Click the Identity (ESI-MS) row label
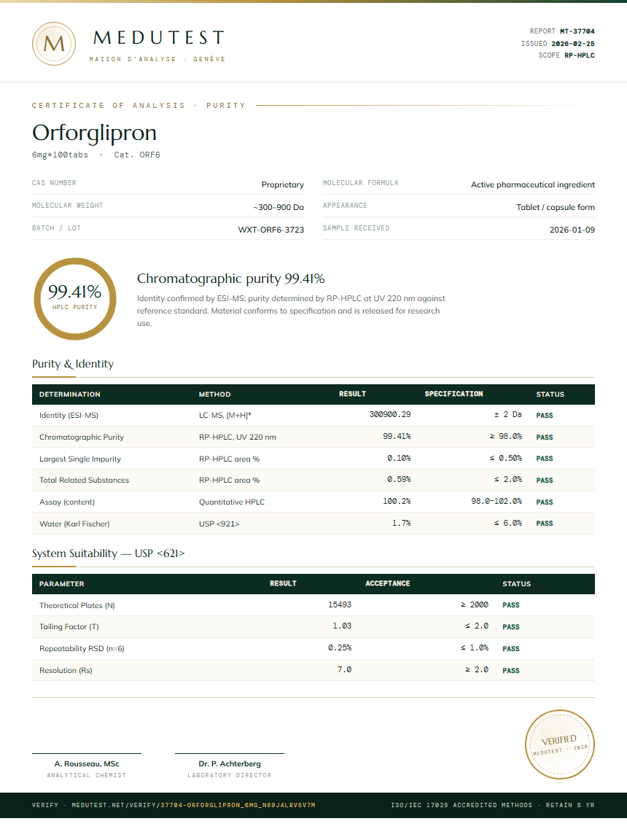 click(x=69, y=415)
